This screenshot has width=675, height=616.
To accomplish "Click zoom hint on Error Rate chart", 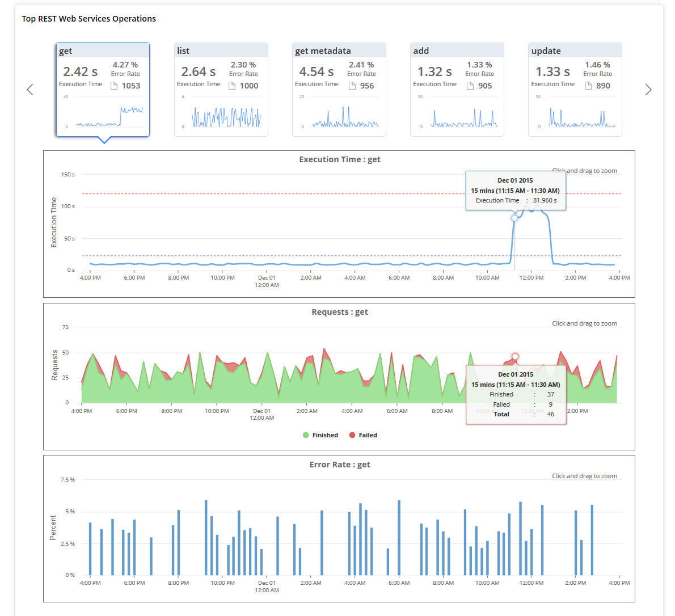I will coord(585,476).
